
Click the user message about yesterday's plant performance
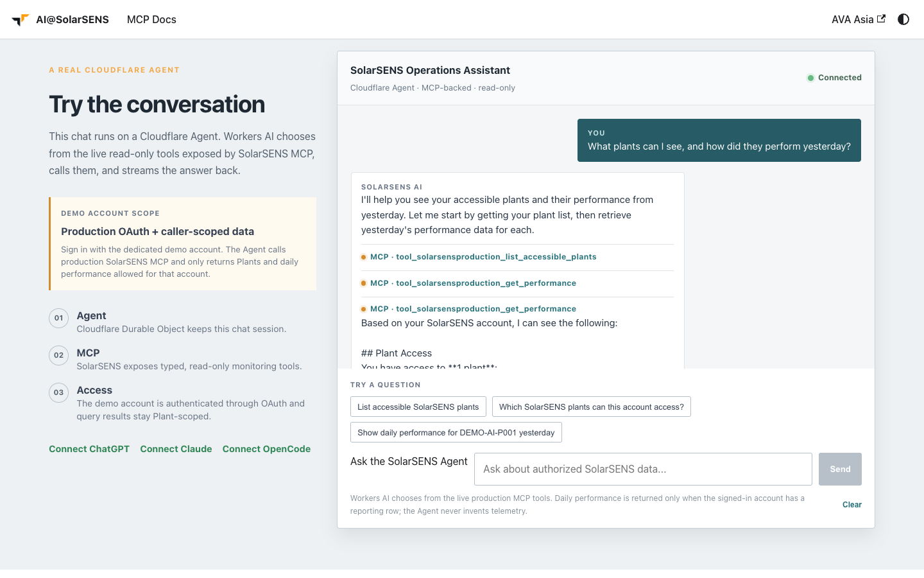coord(719,140)
